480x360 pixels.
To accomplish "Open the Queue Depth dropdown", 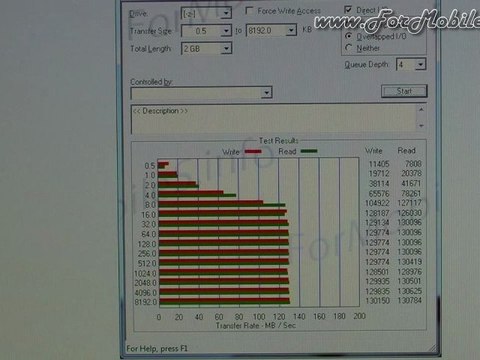I will point(420,64).
